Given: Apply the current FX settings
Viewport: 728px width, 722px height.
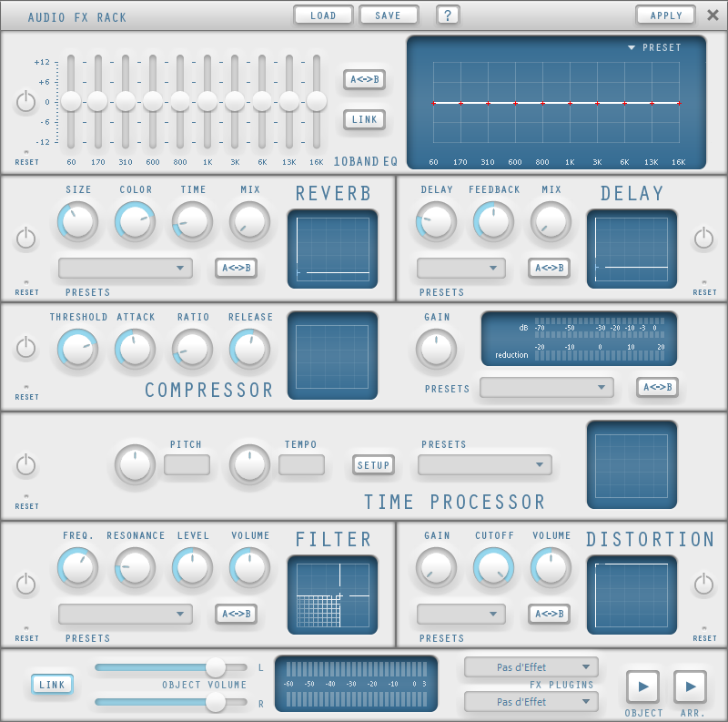Looking at the screenshot, I should (x=665, y=15).
